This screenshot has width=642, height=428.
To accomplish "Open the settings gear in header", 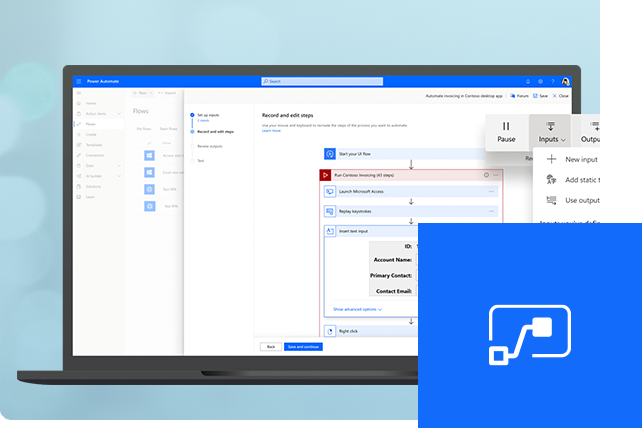I will click(x=540, y=81).
